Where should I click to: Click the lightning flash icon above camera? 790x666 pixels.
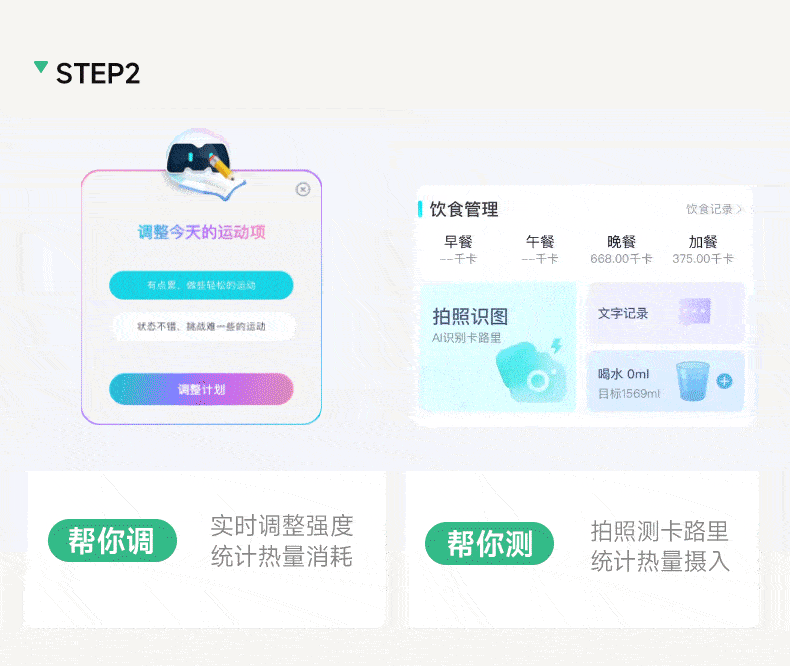click(556, 346)
